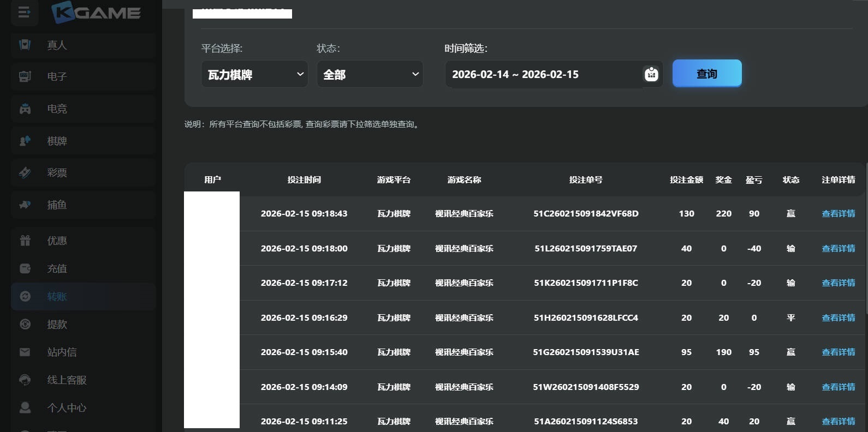The height and width of the screenshot is (432, 868).
Task: Click the date range field 2026-02-14 ~ 2026-02-15
Action: pyautogui.click(x=544, y=74)
